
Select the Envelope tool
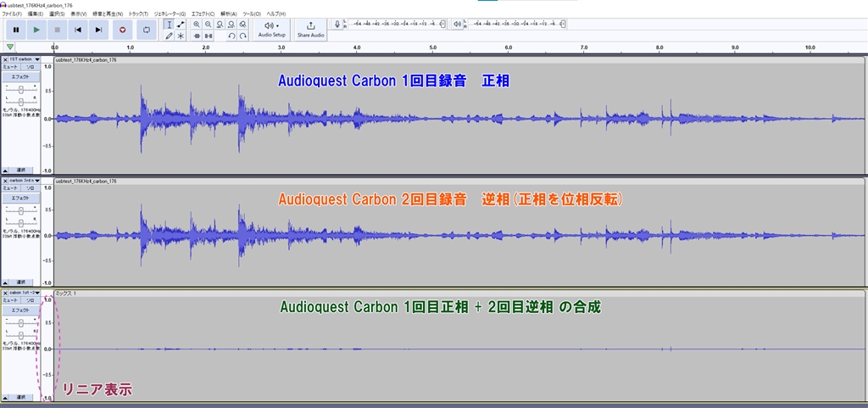(181, 25)
